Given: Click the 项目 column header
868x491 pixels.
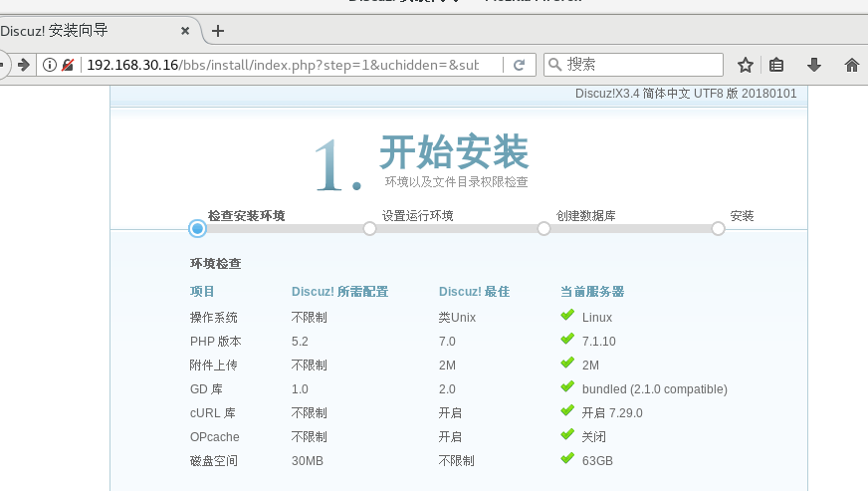Looking at the screenshot, I should coord(202,292).
